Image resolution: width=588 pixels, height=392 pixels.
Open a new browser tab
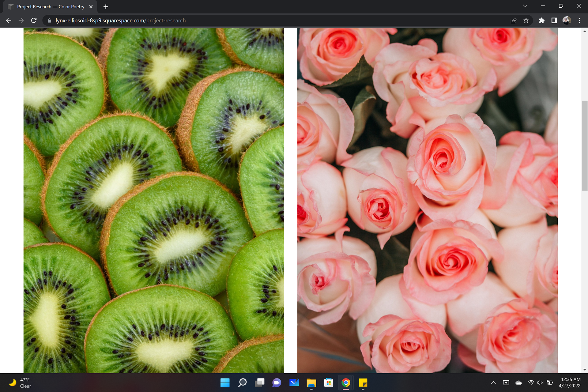(x=106, y=7)
